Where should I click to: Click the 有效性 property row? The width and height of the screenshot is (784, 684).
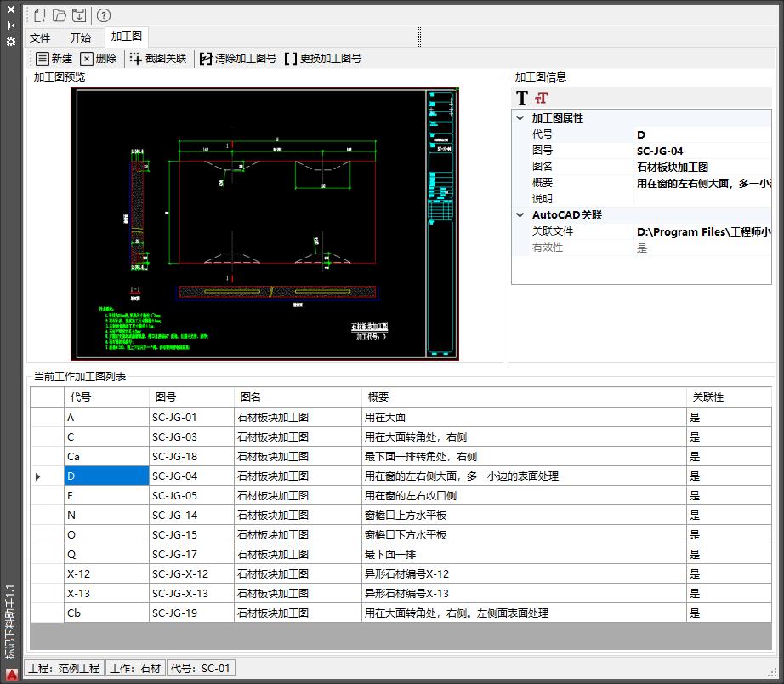(650, 248)
